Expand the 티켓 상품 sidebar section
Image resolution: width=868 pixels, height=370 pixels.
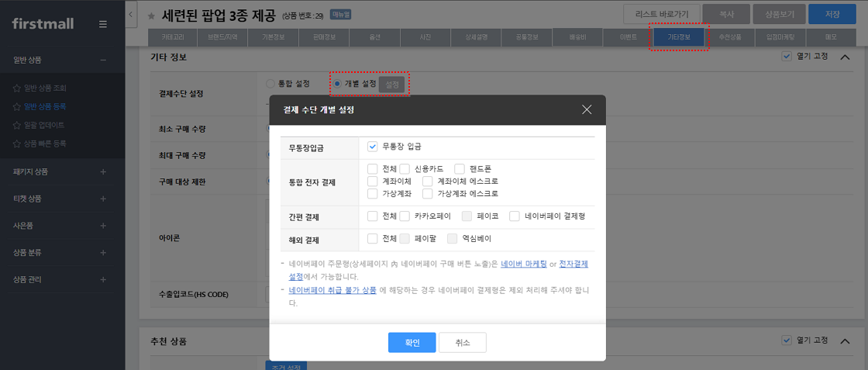(x=103, y=199)
